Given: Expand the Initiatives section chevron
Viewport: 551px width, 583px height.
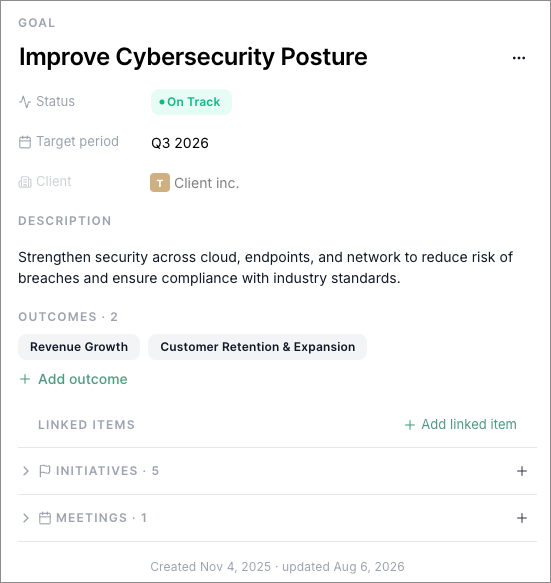Looking at the screenshot, I should point(26,471).
